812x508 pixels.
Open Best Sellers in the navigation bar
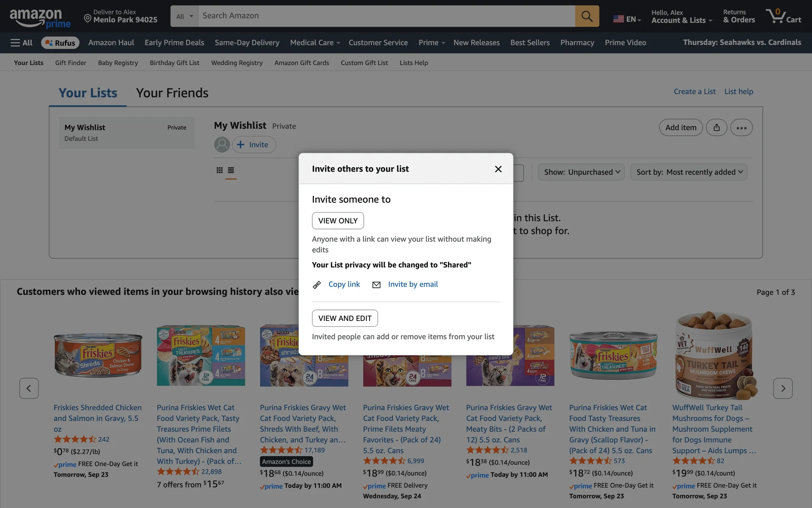pyautogui.click(x=530, y=43)
